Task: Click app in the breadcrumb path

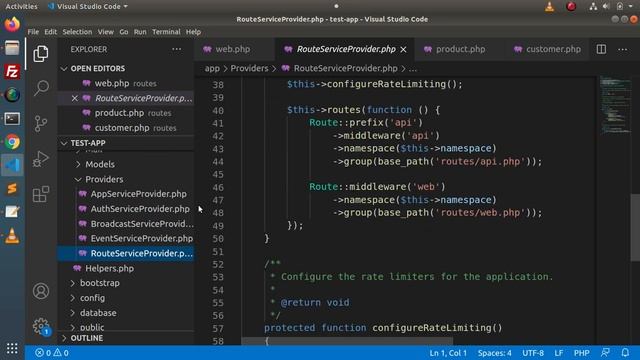Action: [212, 69]
